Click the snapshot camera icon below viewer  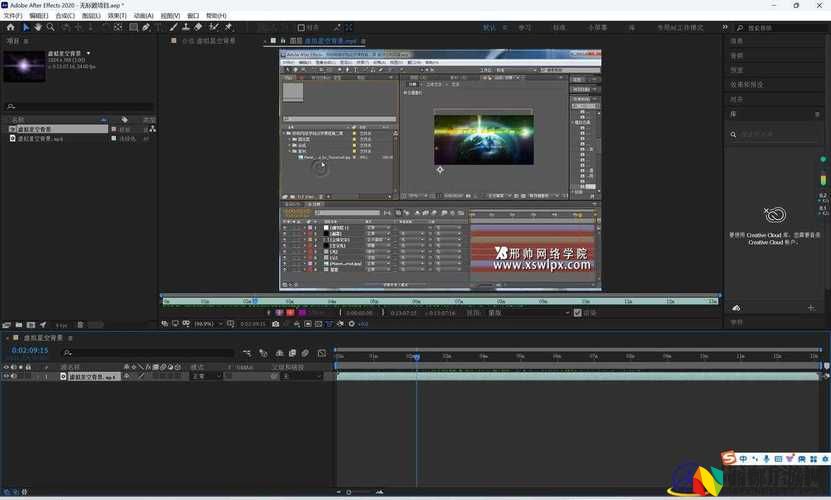point(276,324)
